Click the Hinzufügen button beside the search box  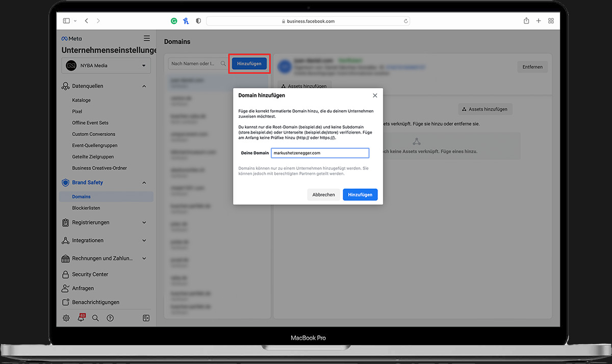249,64
